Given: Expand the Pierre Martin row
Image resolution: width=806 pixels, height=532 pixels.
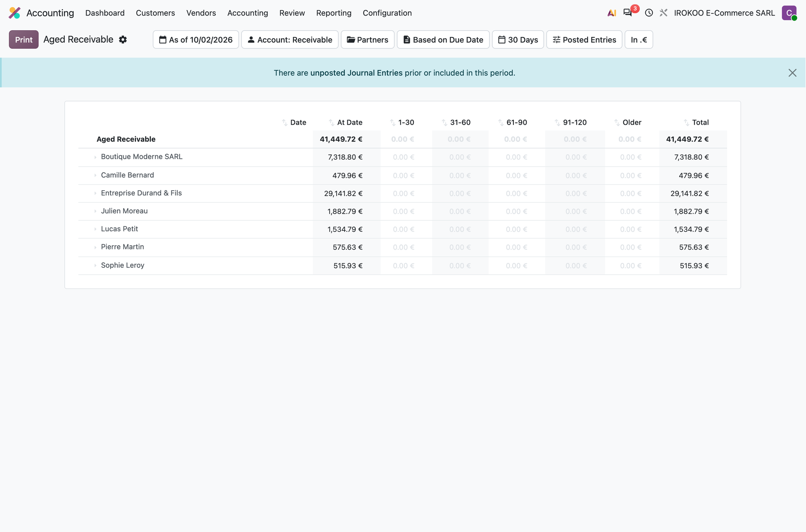Looking at the screenshot, I should 95,247.
